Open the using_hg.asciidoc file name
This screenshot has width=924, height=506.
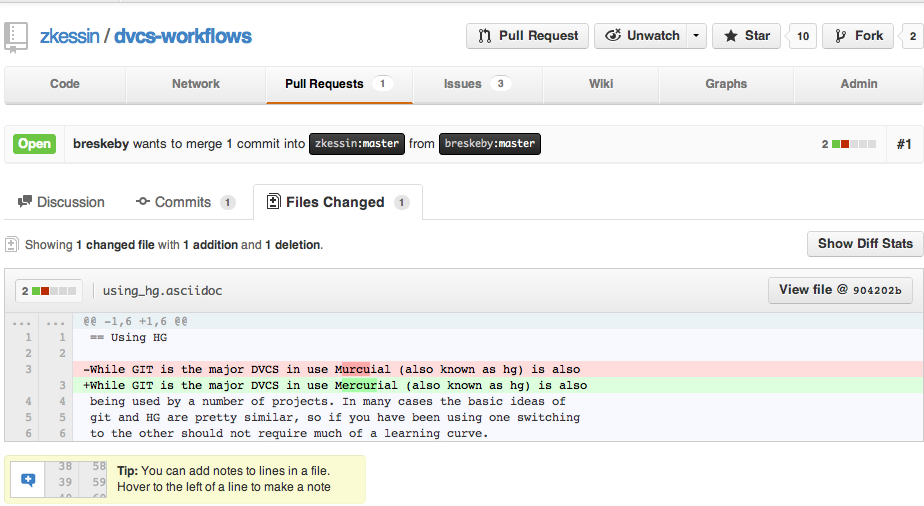[163, 291]
